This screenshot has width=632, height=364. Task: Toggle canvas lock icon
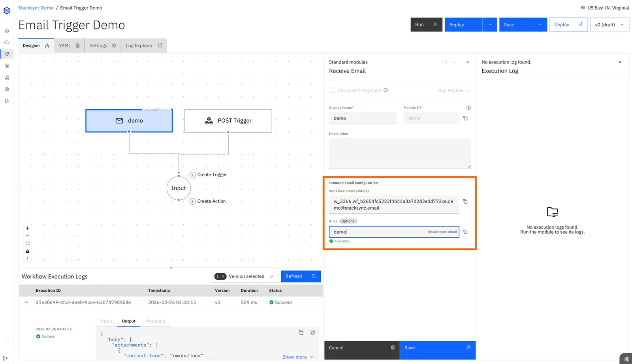click(x=28, y=251)
